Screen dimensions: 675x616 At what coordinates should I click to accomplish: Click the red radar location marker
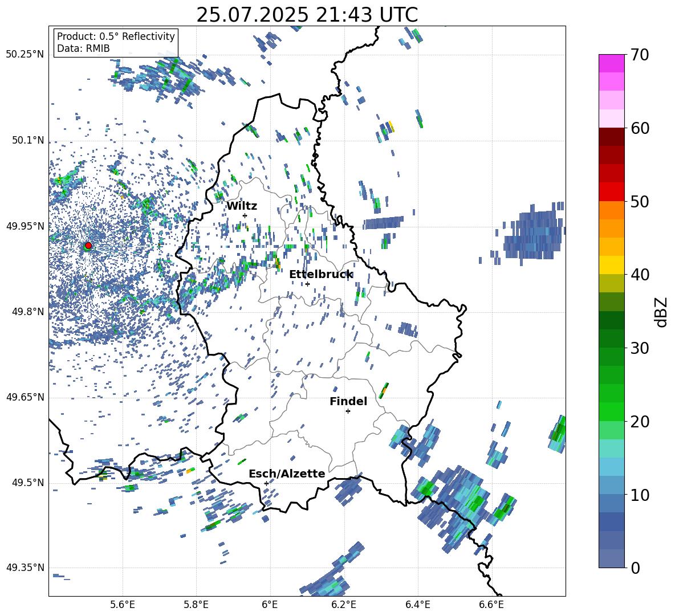coord(88,245)
